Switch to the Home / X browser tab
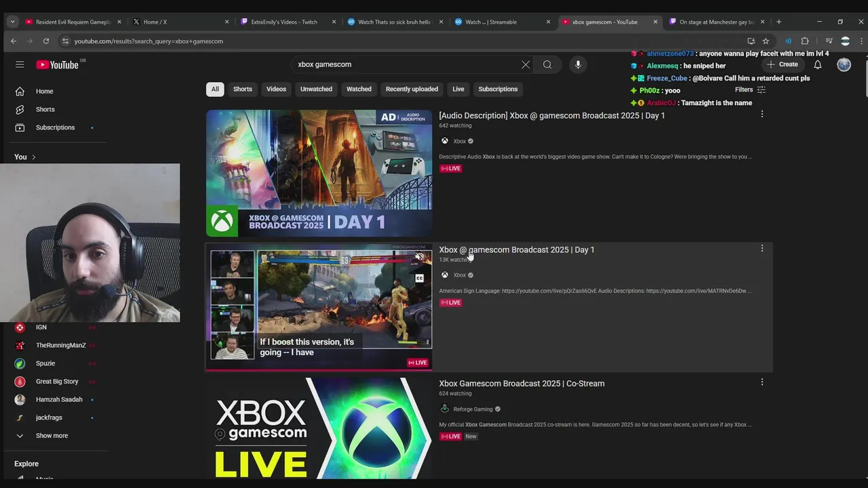Screen dimensions: 868x488 (x=181, y=22)
